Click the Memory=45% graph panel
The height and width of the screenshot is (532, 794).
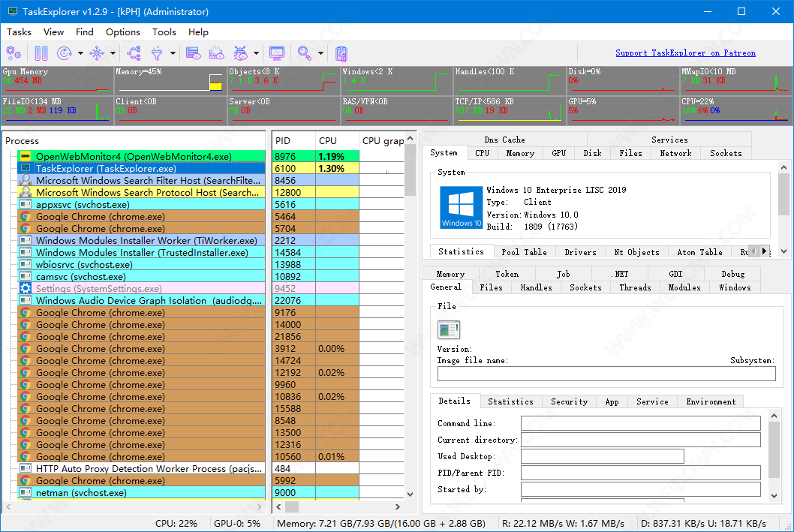click(170, 80)
